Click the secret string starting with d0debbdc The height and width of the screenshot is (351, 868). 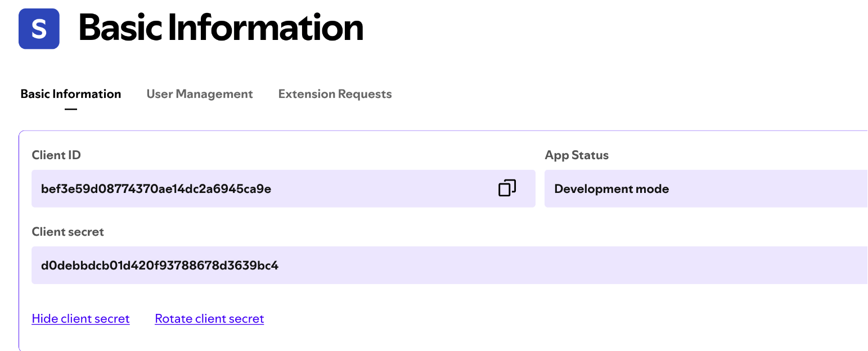click(160, 265)
